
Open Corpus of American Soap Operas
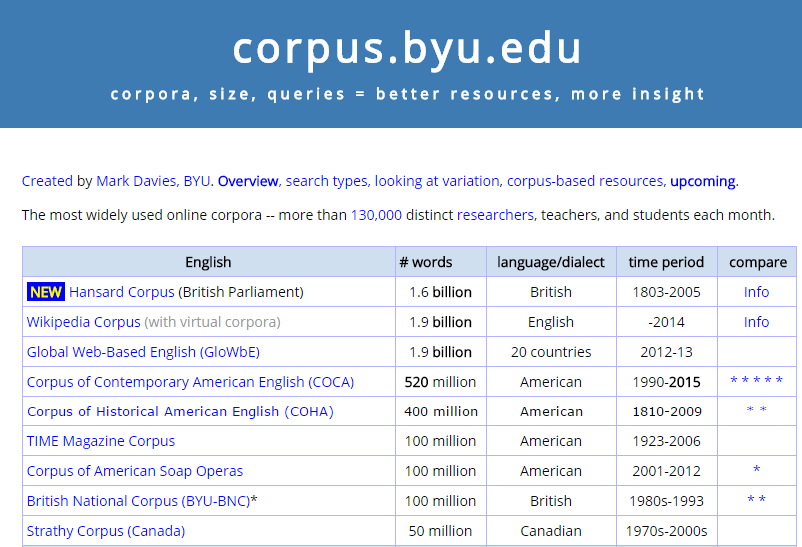pyautogui.click(x=135, y=471)
